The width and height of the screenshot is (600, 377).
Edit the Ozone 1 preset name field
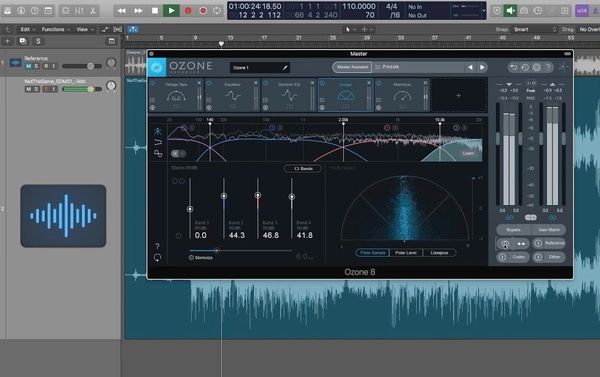(259, 68)
